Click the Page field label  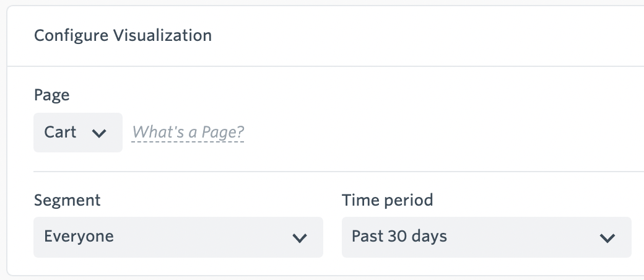51,95
